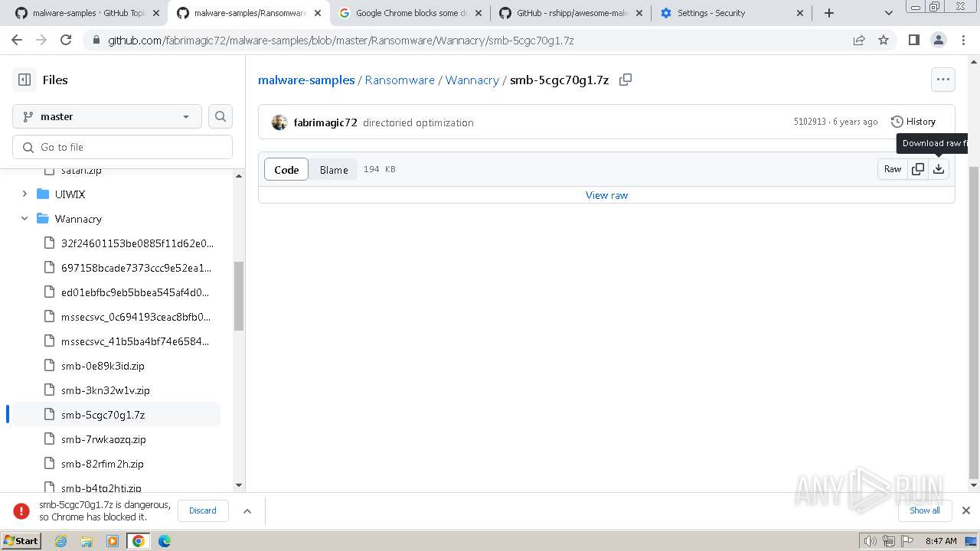Copy raw file contents icon
The height and width of the screenshot is (551, 980).
pyautogui.click(x=918, y=169)
